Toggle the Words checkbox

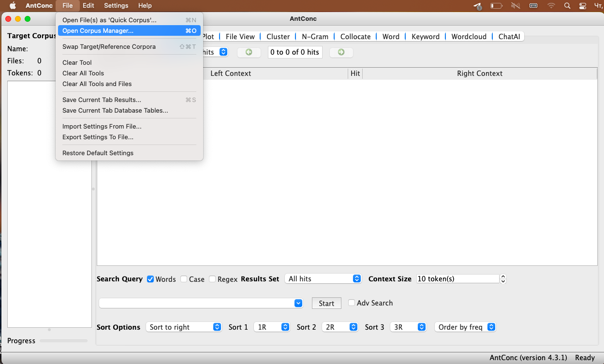[x=150, y=279]
